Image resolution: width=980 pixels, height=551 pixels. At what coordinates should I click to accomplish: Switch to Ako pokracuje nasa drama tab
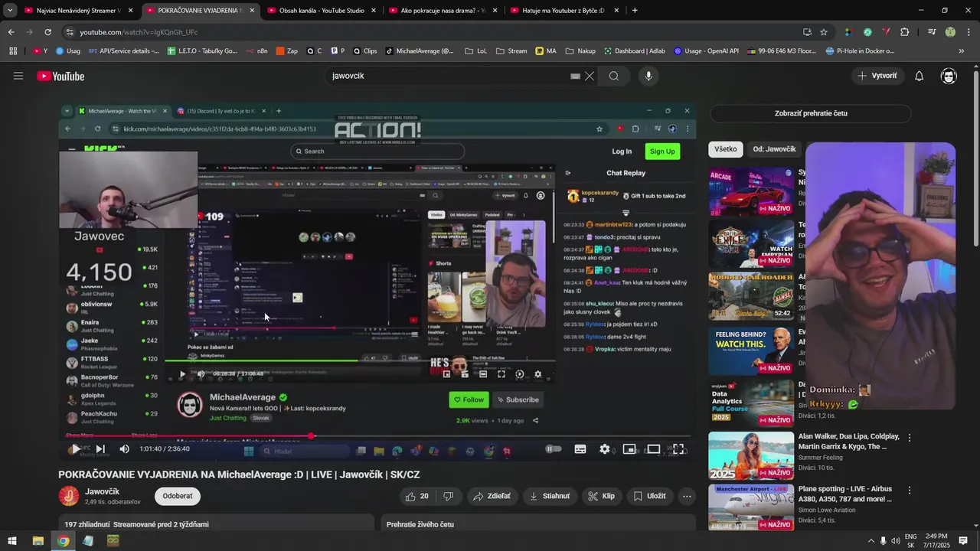[443, 11]
